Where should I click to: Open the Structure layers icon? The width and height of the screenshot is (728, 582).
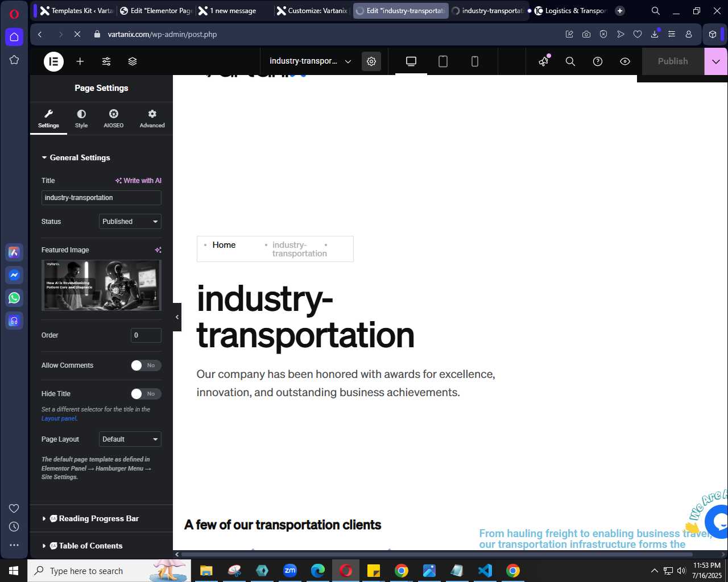133,61
